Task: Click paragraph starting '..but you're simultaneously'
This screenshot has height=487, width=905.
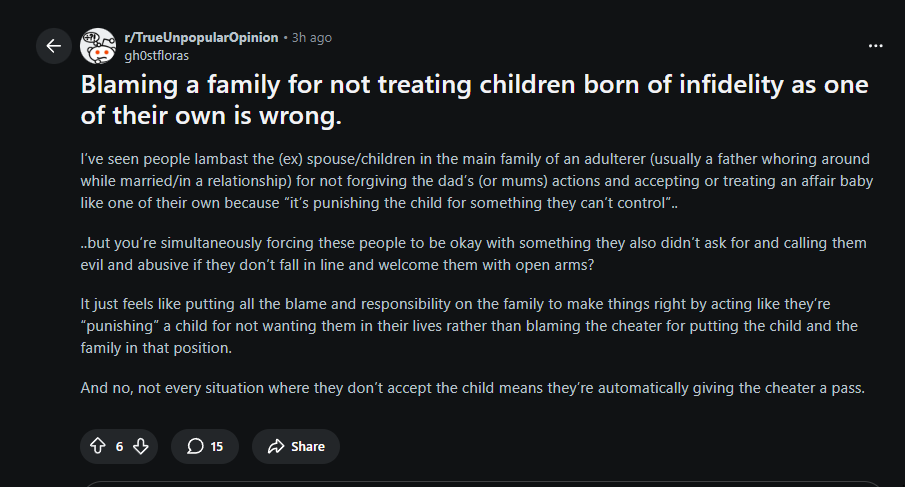Action: [473, 254]
